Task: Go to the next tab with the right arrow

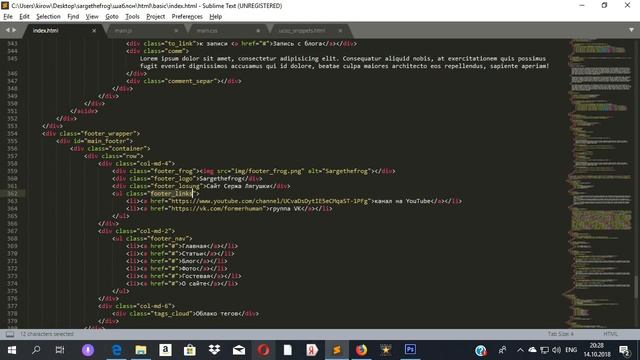Action: tap(14, 30)
